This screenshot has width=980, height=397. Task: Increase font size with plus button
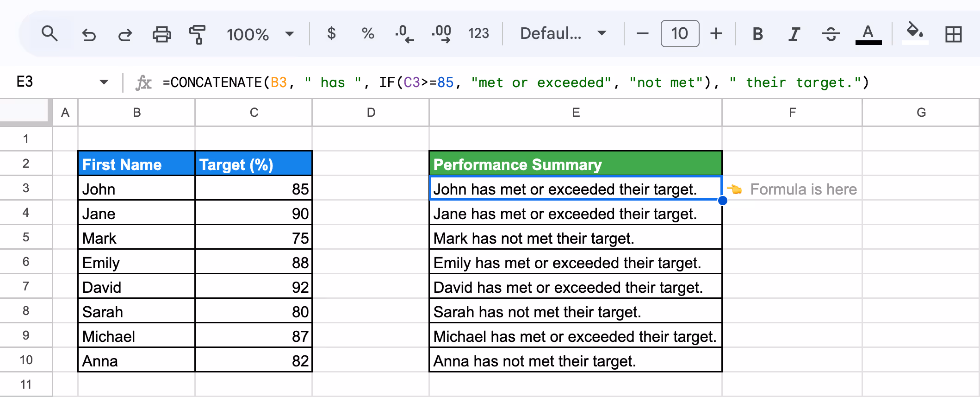coord(716,33)
